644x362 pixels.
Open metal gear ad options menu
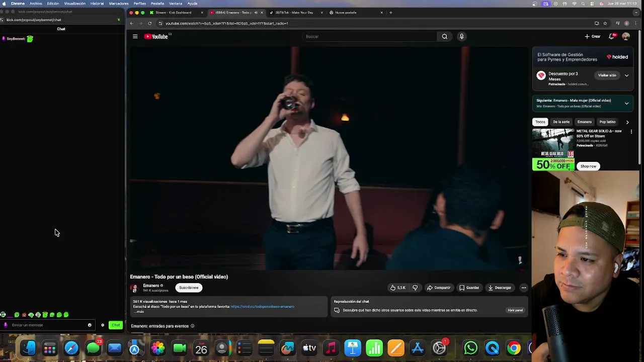[x=631, y=132]
